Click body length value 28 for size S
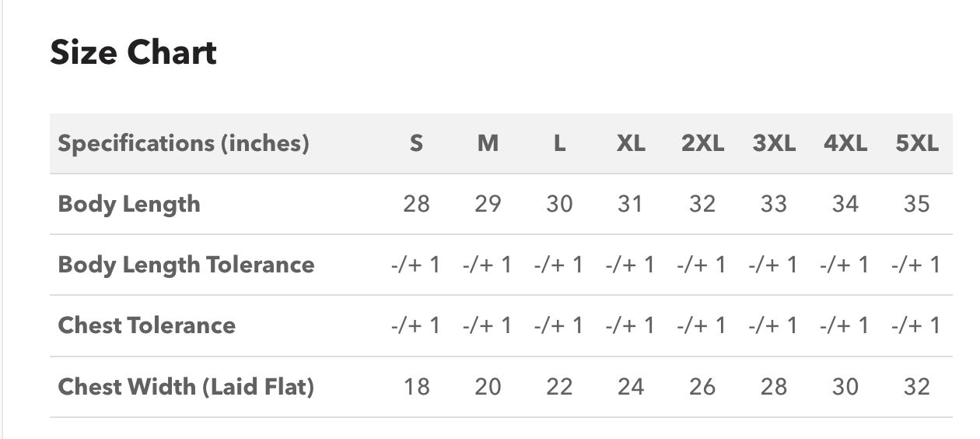This screenshot has width=980, height=439. (417, 204)
